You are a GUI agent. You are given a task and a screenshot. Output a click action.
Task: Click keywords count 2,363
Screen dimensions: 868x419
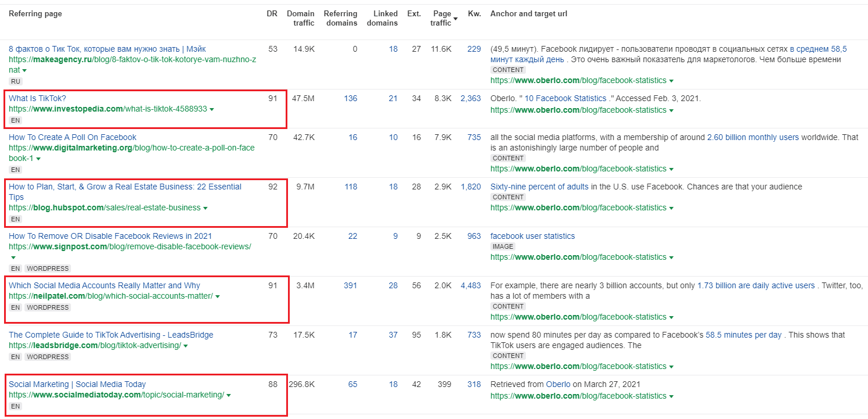point(471,98)
